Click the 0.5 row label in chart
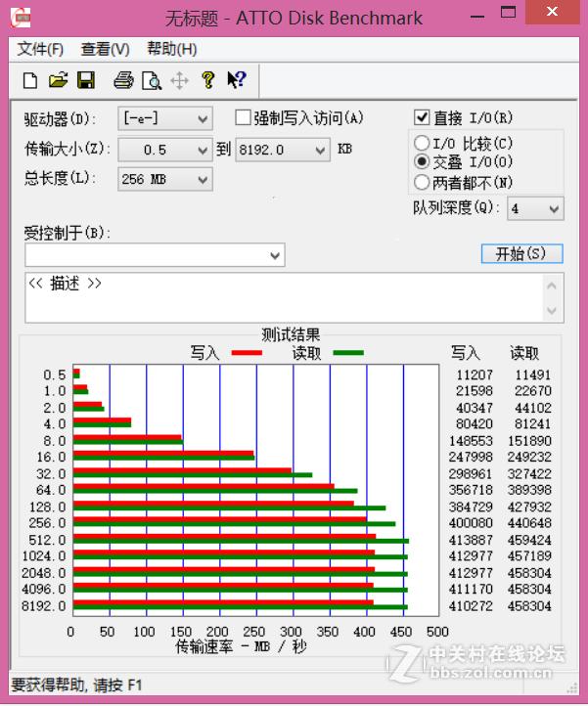The image size is (588, 706). [x=55, y=375]
